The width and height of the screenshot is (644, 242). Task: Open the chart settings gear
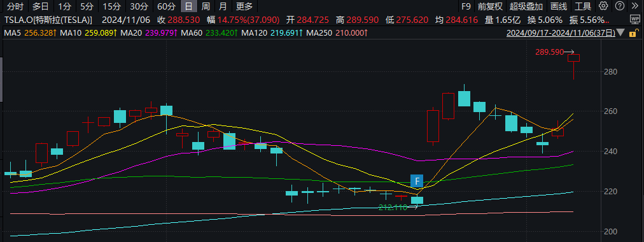(603, 6)
